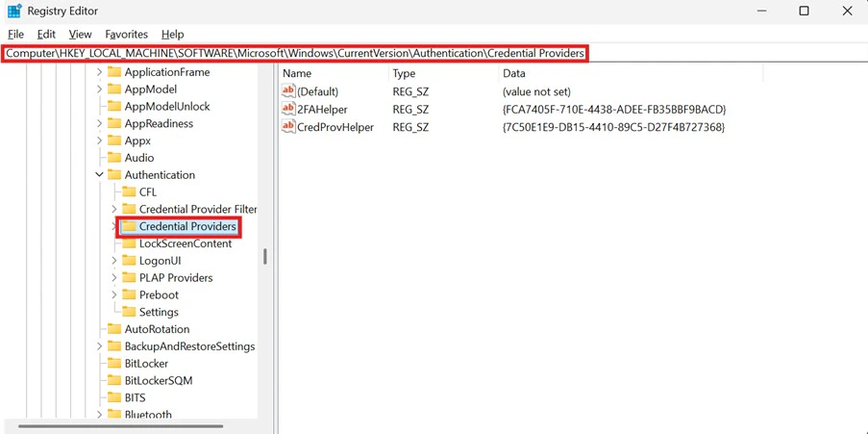
Task: Open the View menu
Action: tap(81, 35)
